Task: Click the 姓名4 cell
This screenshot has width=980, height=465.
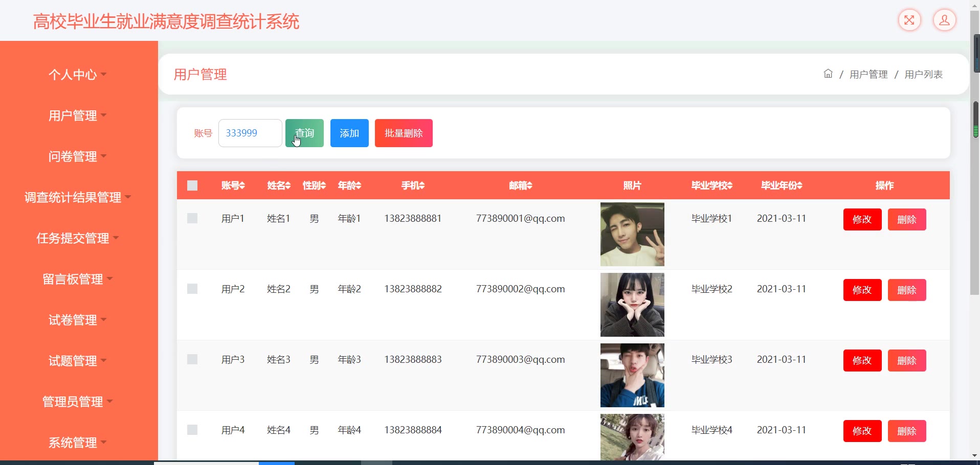Action: click(279, 430)
